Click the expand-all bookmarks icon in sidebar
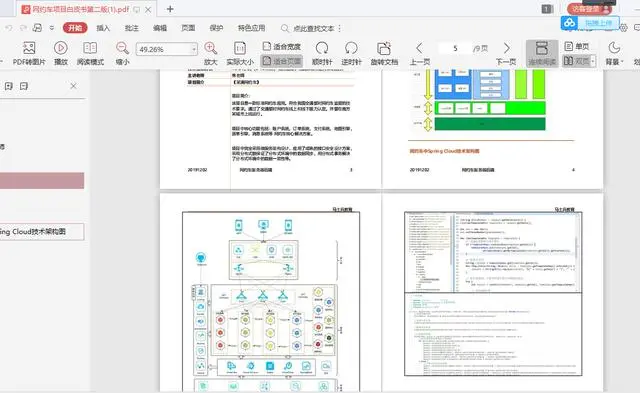This screenshot has height=393, width=640. click(x=9, y=86)
